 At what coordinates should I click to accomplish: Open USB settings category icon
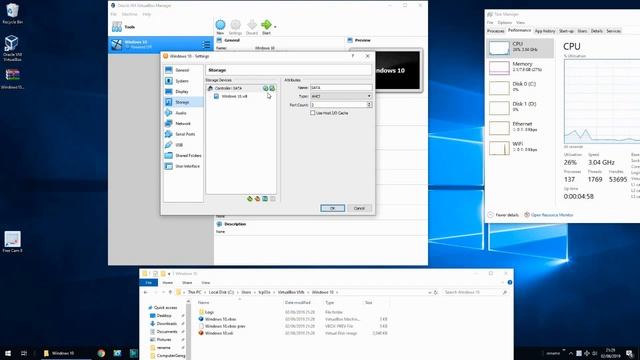click(169, 145)
